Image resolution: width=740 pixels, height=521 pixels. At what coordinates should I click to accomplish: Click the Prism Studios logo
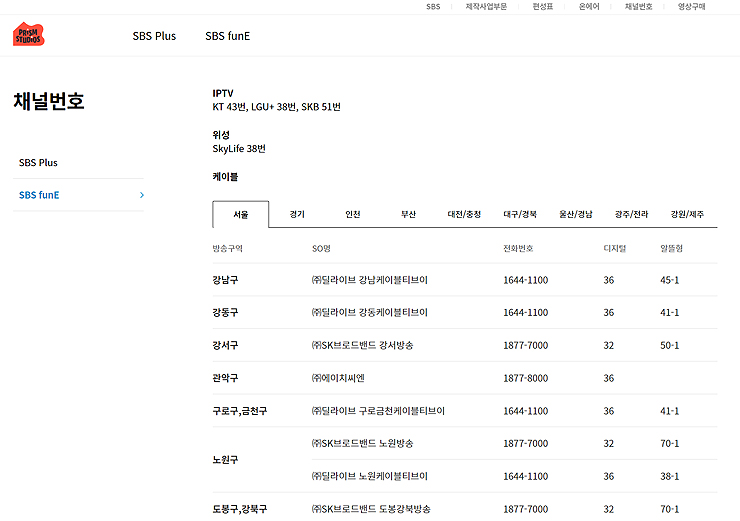coord(29,34)
